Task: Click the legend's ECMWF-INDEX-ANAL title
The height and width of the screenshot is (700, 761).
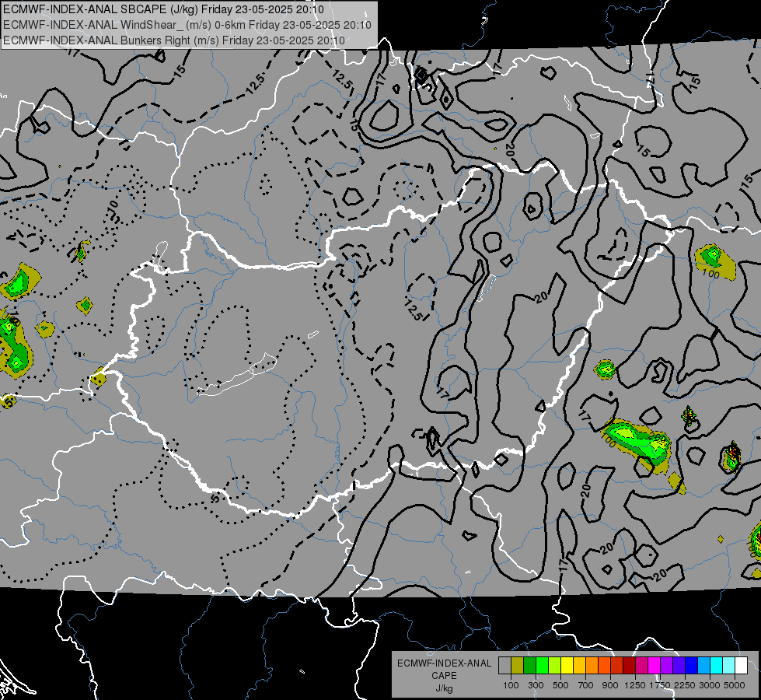Action: (444, 663)
